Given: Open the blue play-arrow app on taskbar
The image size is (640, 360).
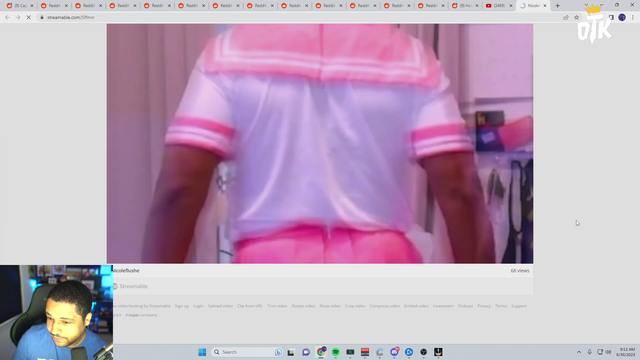Looking at the screenshot, I should (409, 352).
